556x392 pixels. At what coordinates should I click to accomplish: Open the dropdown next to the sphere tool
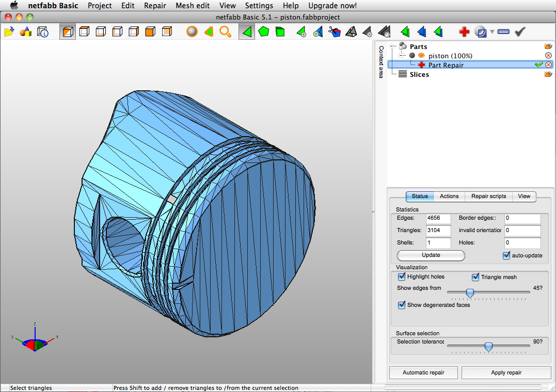491,31
